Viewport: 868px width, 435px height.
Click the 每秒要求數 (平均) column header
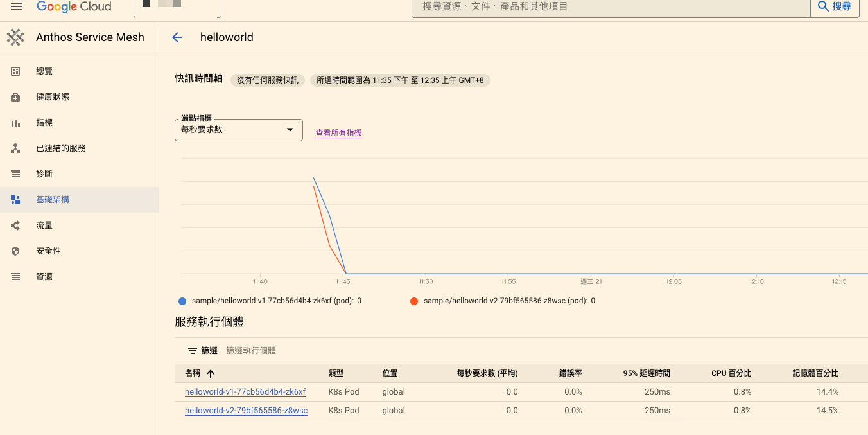pyautogui.click(x=487, y=373)
